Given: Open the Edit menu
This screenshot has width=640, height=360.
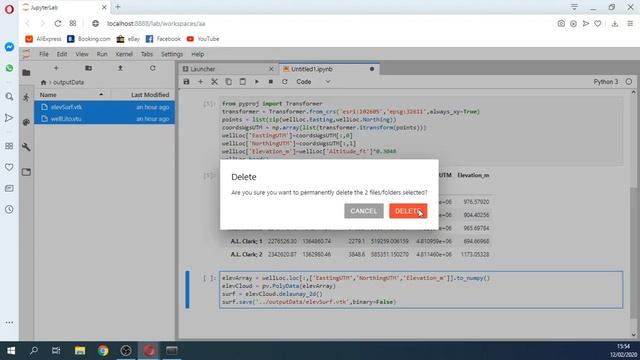Looking at the screenshot, I should [x=62, y=54].
